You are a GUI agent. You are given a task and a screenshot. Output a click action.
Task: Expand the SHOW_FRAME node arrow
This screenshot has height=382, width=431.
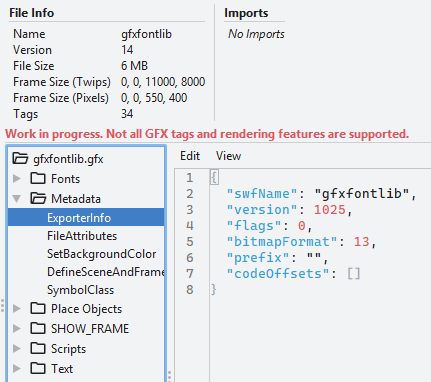(17, 329)
